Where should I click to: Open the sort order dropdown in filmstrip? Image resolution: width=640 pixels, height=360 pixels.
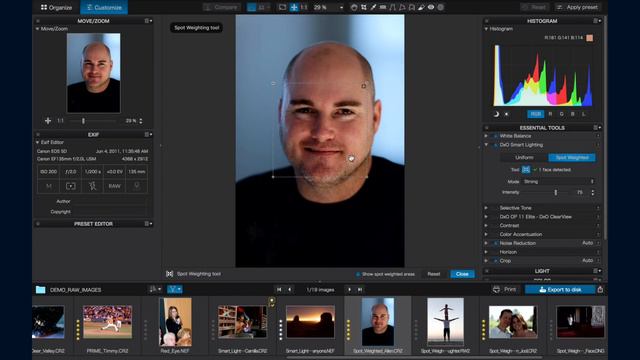point(155,289)
